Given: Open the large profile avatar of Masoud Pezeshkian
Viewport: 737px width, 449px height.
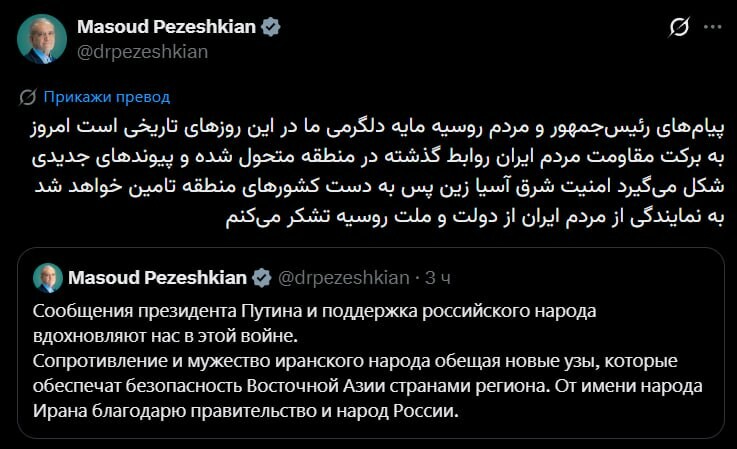Looking at the screenshot, I should tap(42, 39).
